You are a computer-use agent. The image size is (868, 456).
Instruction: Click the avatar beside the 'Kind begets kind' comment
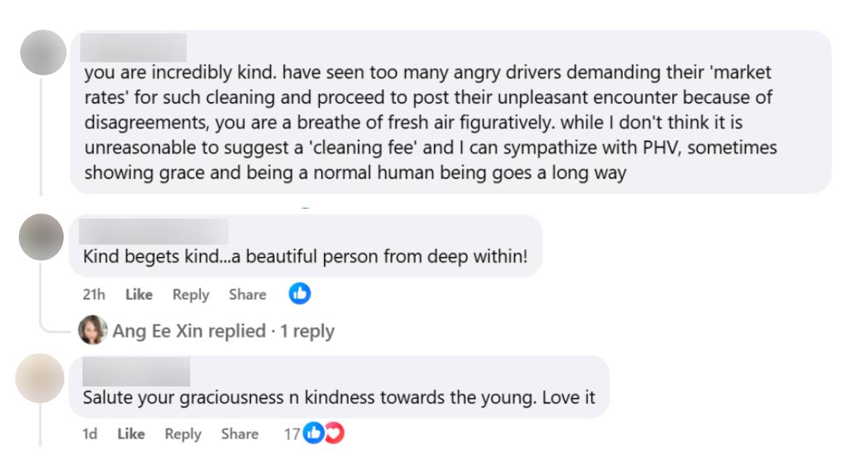coord(41,237)
